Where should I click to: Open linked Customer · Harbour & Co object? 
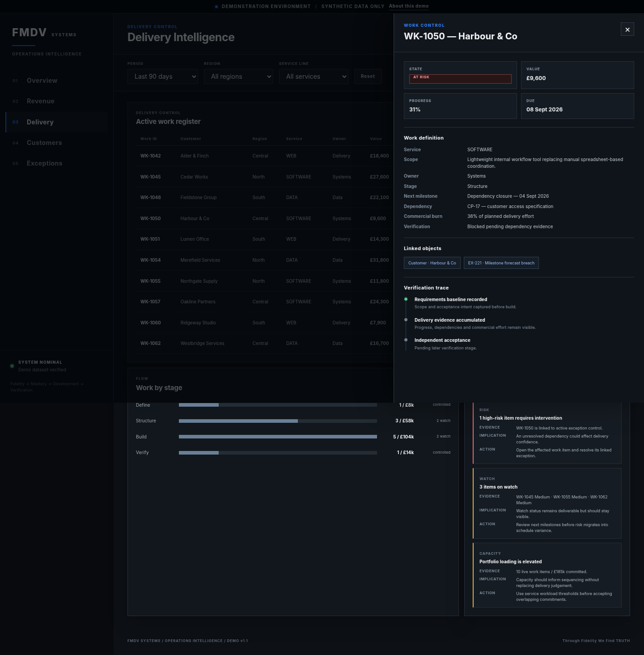tap(432, 263)
